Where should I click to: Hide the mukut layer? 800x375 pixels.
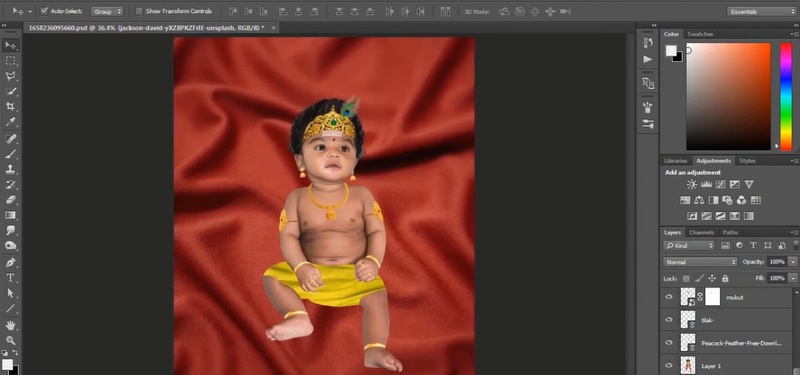click(x=669, y=297)
